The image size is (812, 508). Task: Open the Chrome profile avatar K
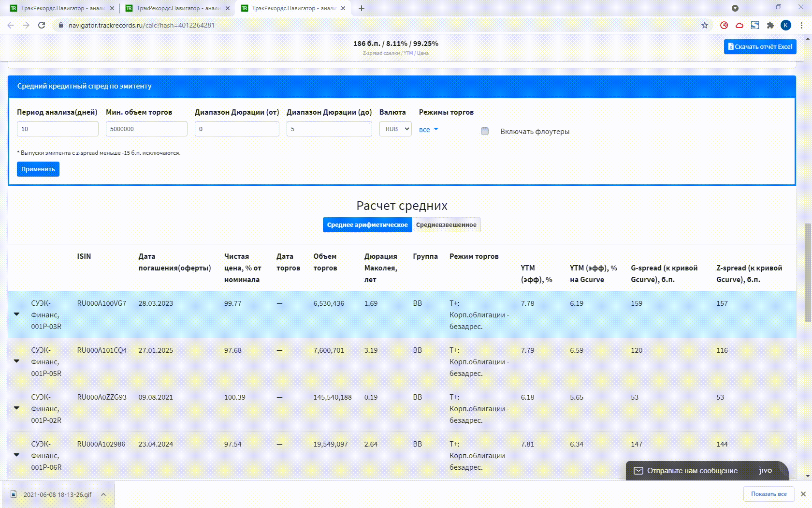click(x=786, y=25)
